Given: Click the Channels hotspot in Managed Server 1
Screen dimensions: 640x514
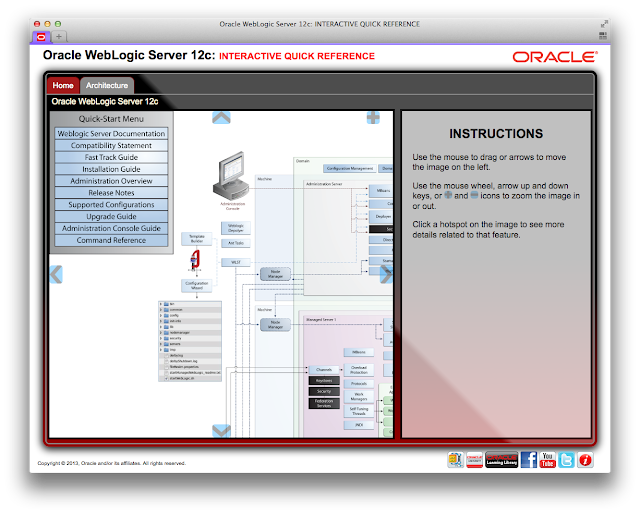Looking at the screenshot, I should coord(324,369).
